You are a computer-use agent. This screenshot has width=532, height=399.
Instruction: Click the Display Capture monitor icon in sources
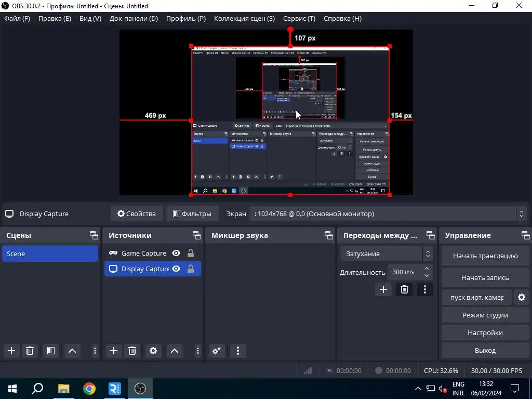point(113,269)
